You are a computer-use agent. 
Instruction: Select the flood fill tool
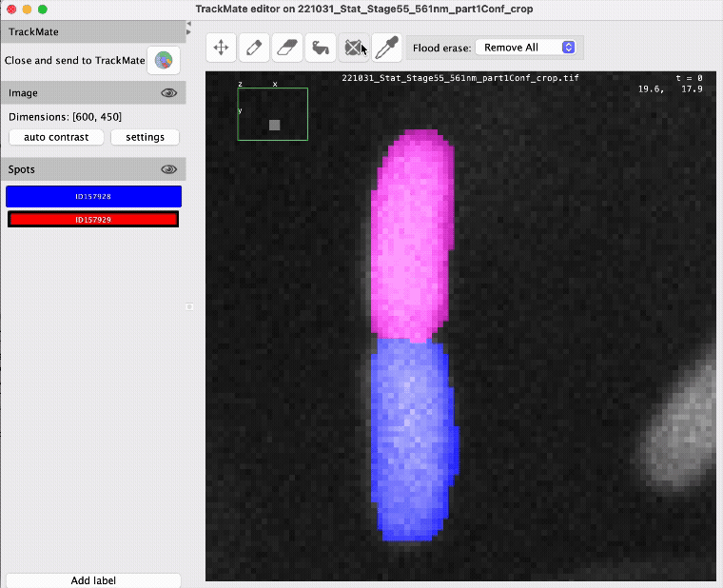(320, 47)
